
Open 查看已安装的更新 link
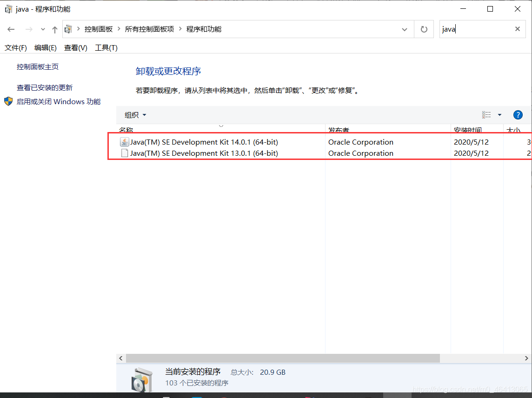pyautogui.click(x=45, y=87)
